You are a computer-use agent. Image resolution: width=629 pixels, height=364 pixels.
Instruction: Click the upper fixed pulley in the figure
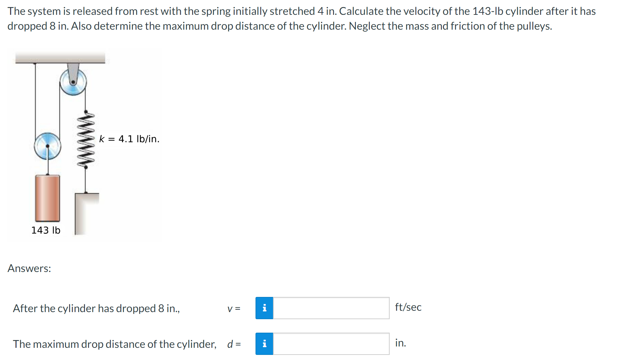point(73,82)
